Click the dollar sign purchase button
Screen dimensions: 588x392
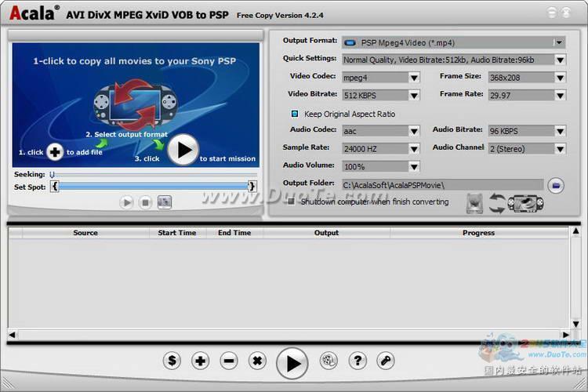tap(172, 361)
